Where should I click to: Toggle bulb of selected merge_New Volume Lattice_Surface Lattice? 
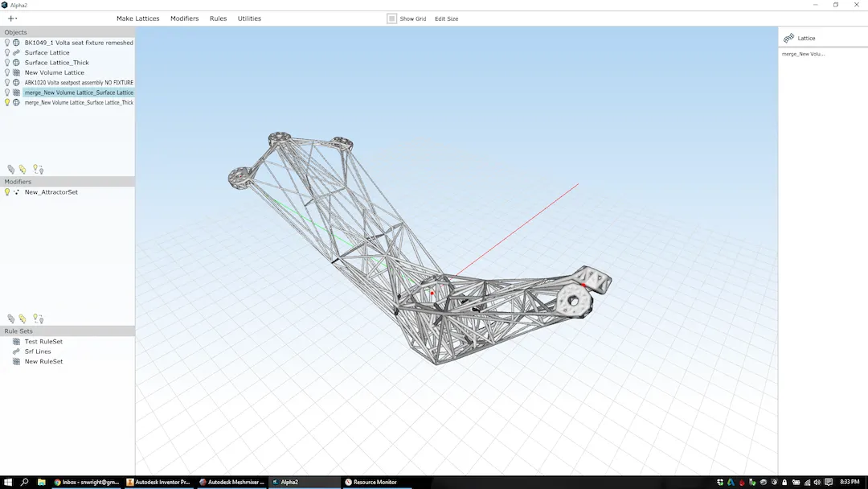pyautogui.click(x=7, y=92)
